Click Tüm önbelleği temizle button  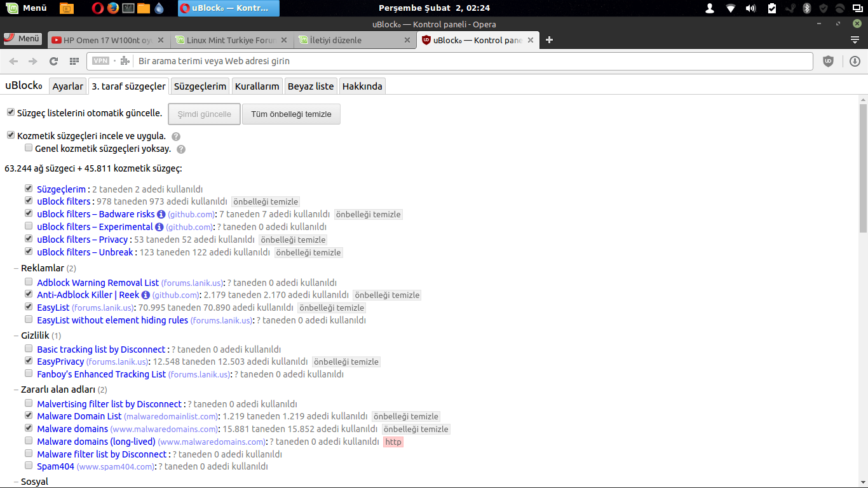point(291,114)
